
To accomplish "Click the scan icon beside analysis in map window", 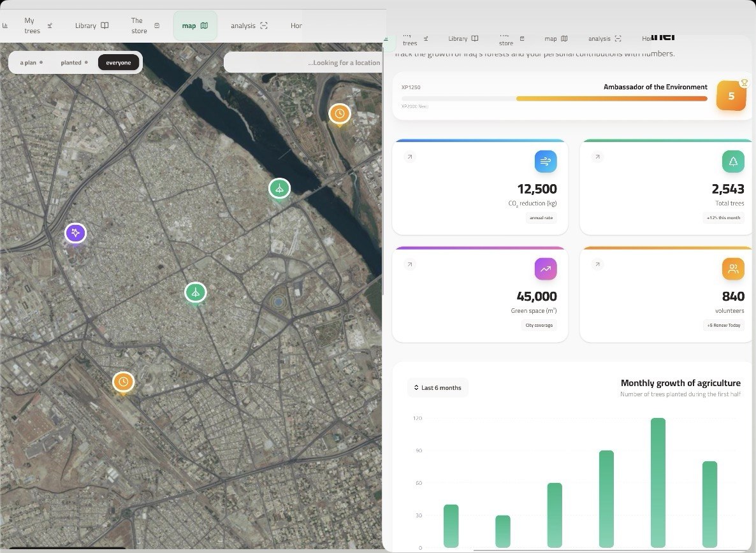I will click(x=264, y=25).
